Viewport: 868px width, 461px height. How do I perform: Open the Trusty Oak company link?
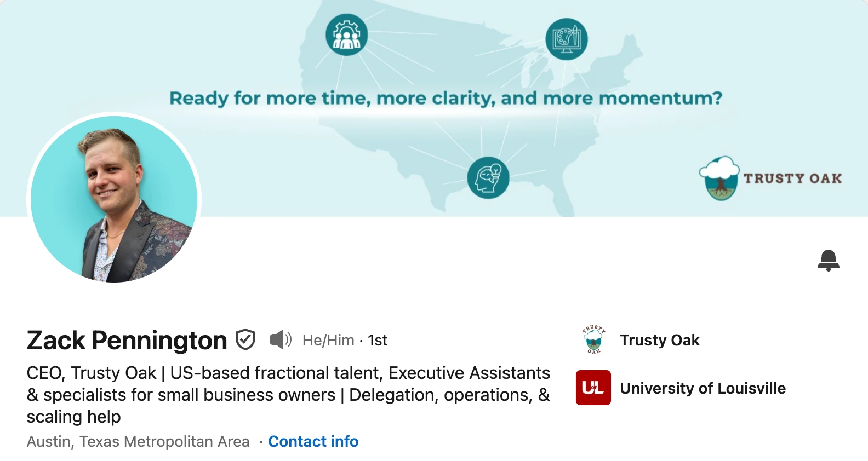660,340
